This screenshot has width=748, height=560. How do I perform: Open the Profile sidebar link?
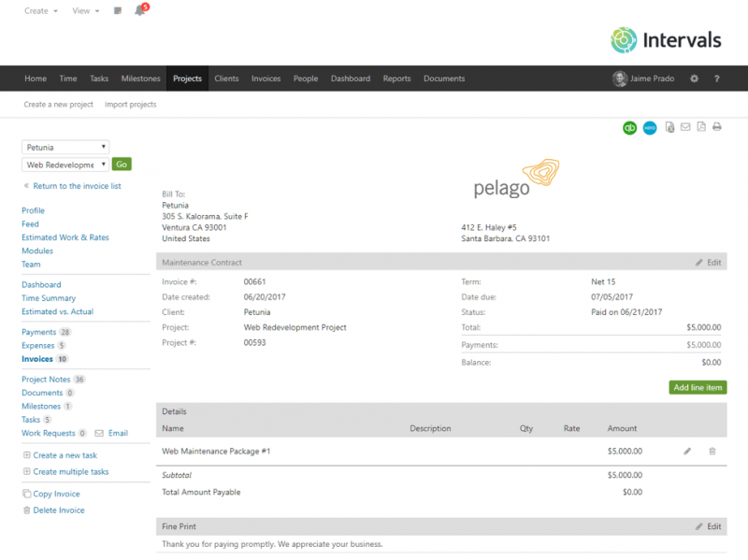(x=33, y=210)
